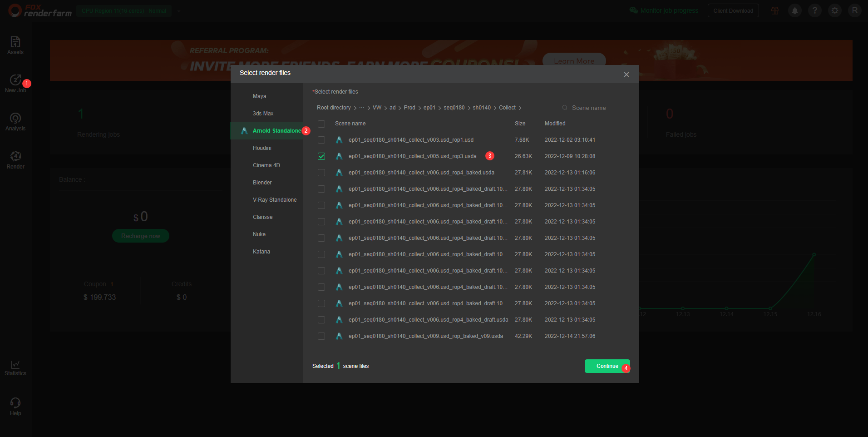Open Statistics from the left sidebar
868x437 pixels.
(15, 368)
